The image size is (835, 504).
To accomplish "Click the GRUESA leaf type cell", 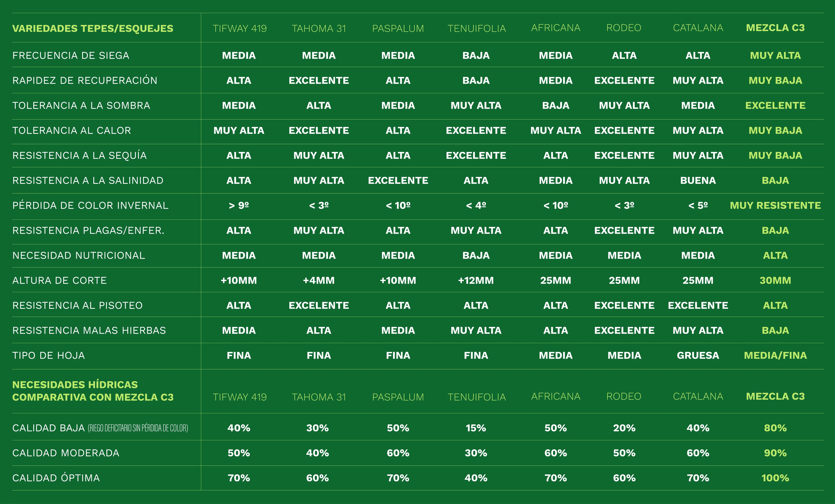I will pos(698,355).
